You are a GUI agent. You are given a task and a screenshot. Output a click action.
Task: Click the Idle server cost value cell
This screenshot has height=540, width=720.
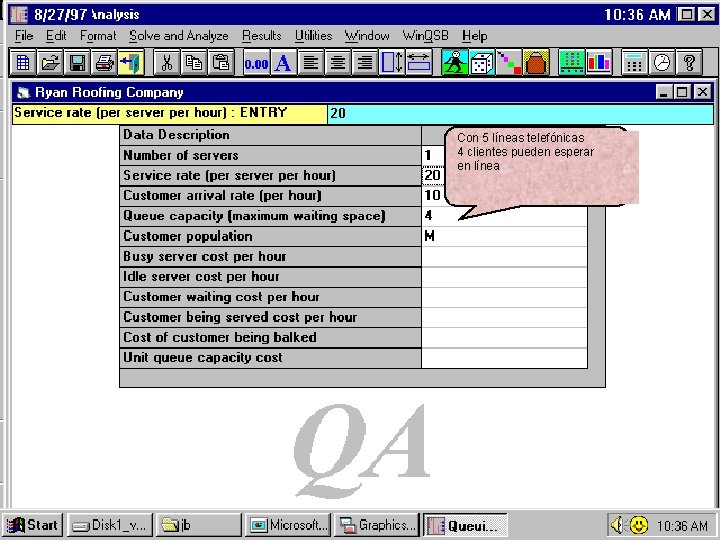click(x=504, y=276)
